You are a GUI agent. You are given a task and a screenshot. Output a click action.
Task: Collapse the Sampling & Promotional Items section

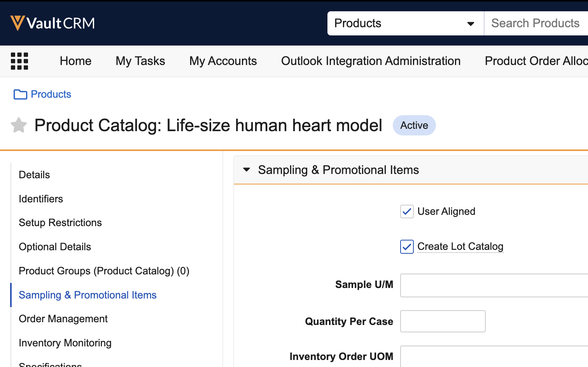247,170
